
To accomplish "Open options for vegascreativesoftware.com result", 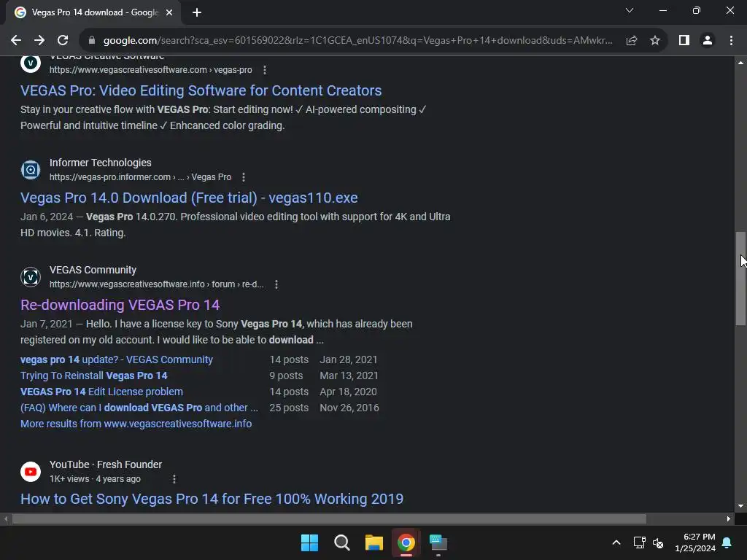I will point(264,70).
